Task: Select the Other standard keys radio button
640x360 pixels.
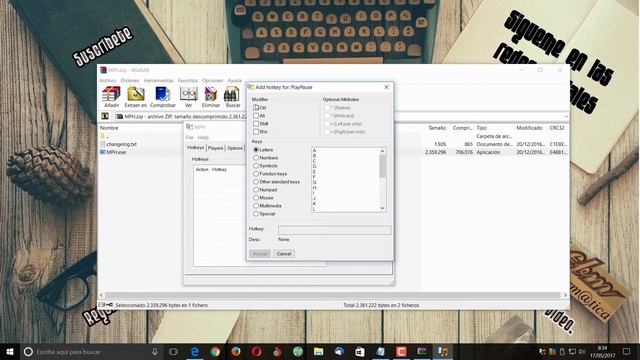Action: pos(256,182)
